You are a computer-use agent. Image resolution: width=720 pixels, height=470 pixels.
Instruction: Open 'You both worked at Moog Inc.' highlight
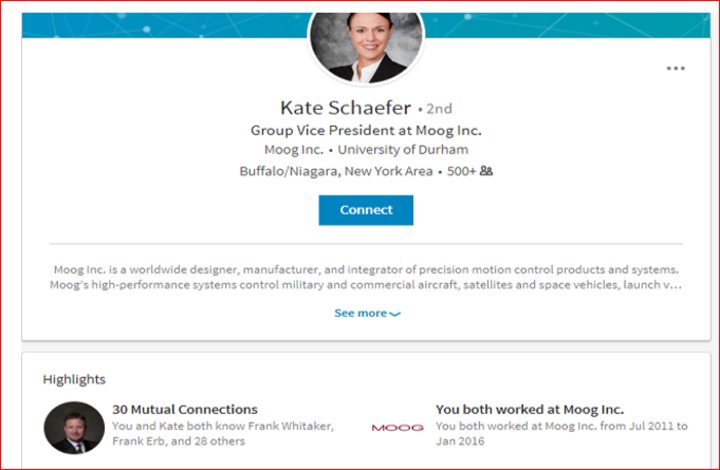tap(530, 409)
